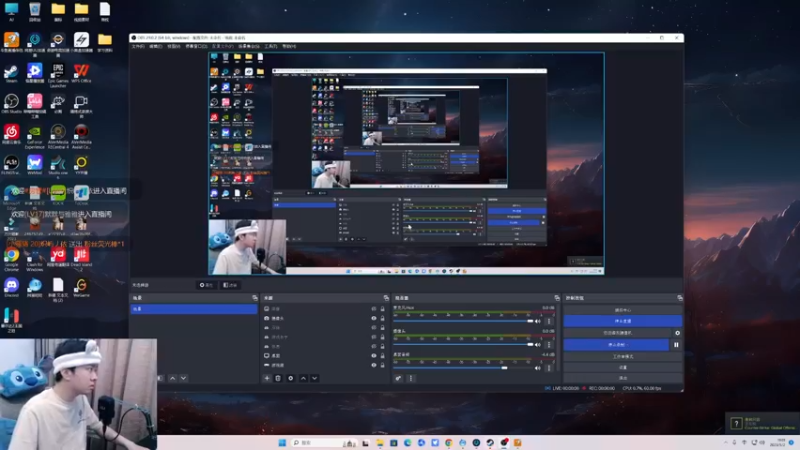Open WeGame desktop shortcut
The width and height of the screenshot is (800, 450).
click(81, 288)
